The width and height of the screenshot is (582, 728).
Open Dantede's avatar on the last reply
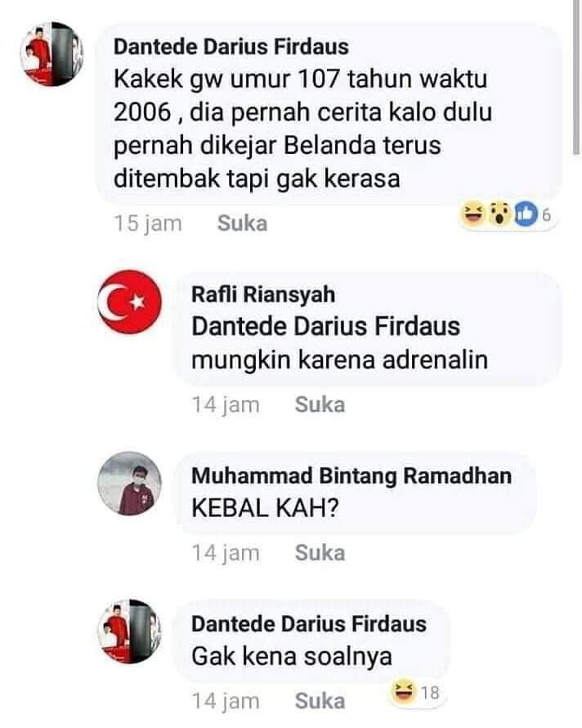click(129, 631)
